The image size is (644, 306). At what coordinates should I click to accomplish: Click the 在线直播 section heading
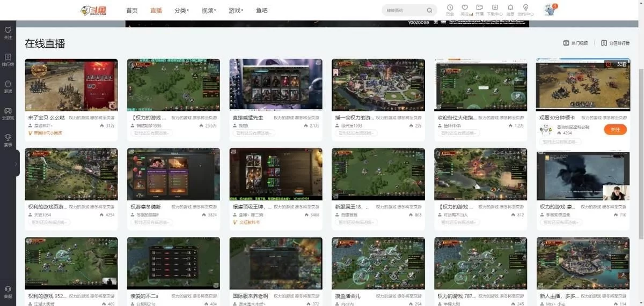(45, 44)
